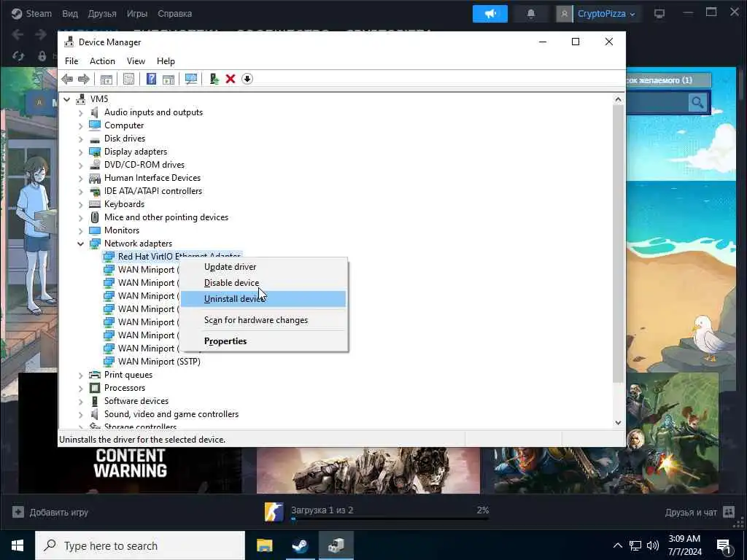Expand the Keyboards category

pos(80,204)
